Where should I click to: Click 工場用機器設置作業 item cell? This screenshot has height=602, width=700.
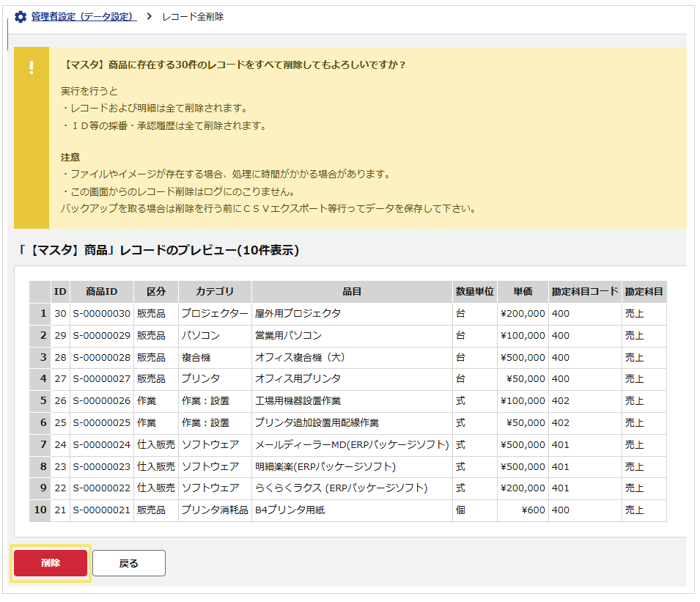click(x=352, y=400)
